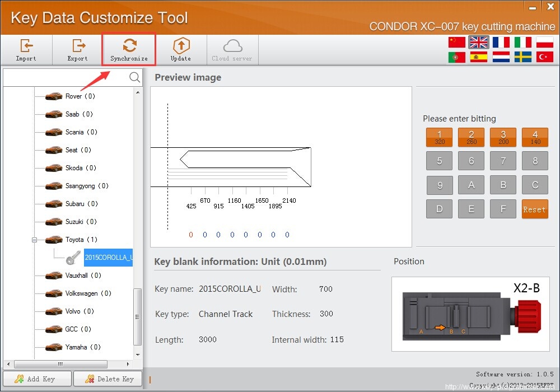
Task: Click the grey bitting button D
Action: click(439, 209)
